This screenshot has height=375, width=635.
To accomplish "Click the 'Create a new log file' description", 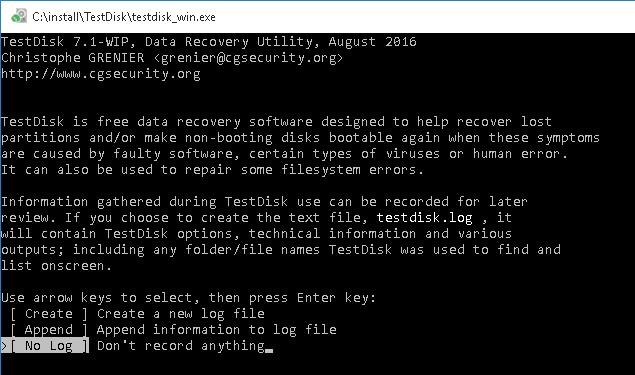I will [181, 314].
